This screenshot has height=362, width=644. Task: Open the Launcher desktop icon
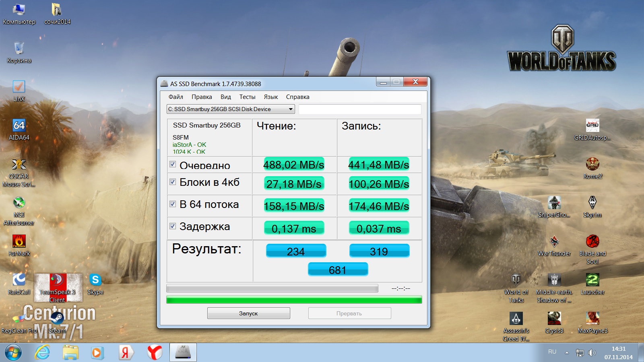point(592,284)
